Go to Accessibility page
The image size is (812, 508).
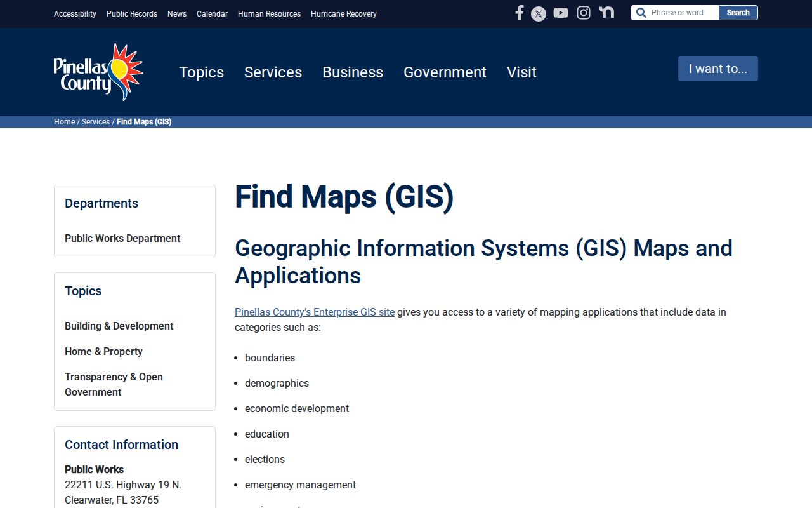click(75, 14)
